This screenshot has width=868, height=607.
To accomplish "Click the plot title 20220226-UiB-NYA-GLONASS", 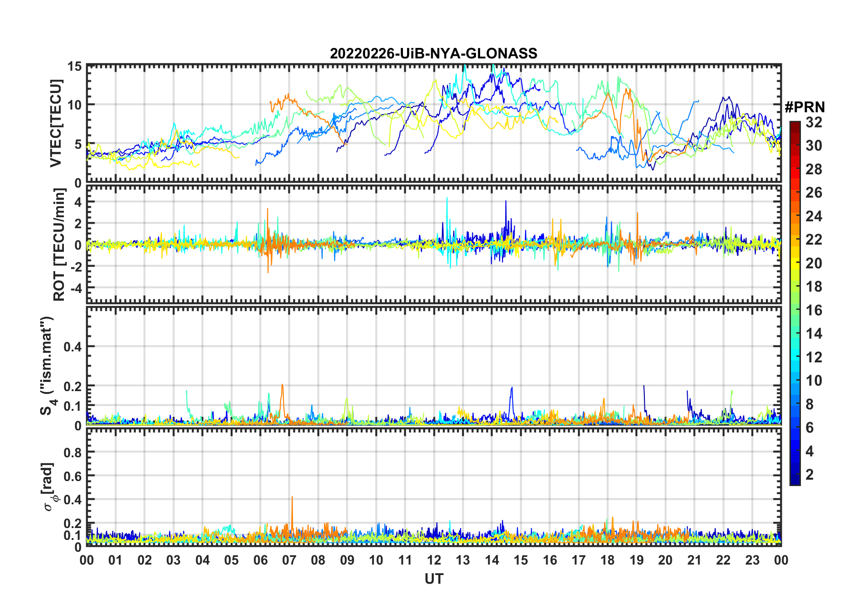I will coord(434,54).
